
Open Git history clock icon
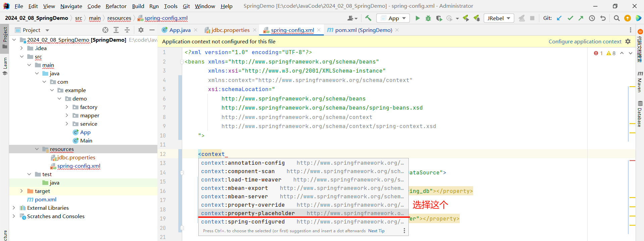click(x=592, y=18)
